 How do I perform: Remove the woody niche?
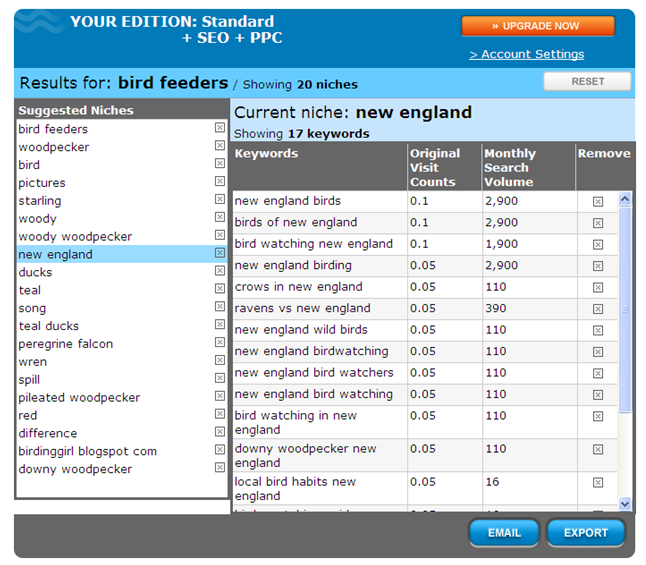(220, 217)
